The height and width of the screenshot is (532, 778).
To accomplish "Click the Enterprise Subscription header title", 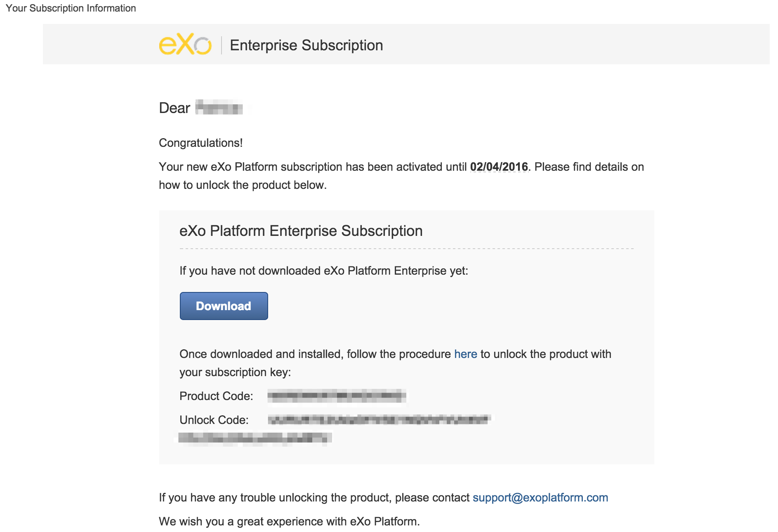I will coord(306,45).
